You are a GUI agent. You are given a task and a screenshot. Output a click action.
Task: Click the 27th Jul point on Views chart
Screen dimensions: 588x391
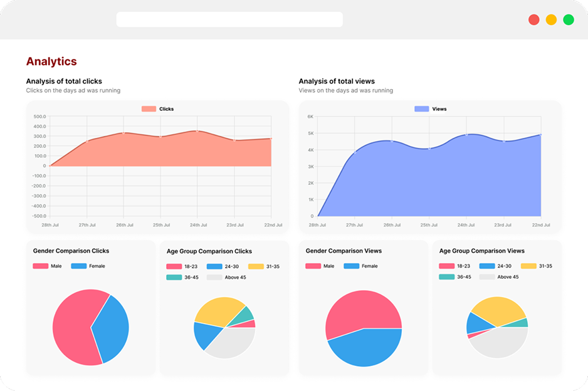click(355, 152)
